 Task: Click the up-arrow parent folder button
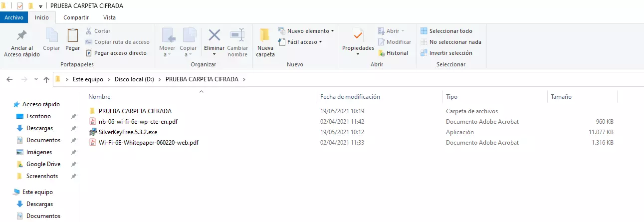[x=46, y=79]
